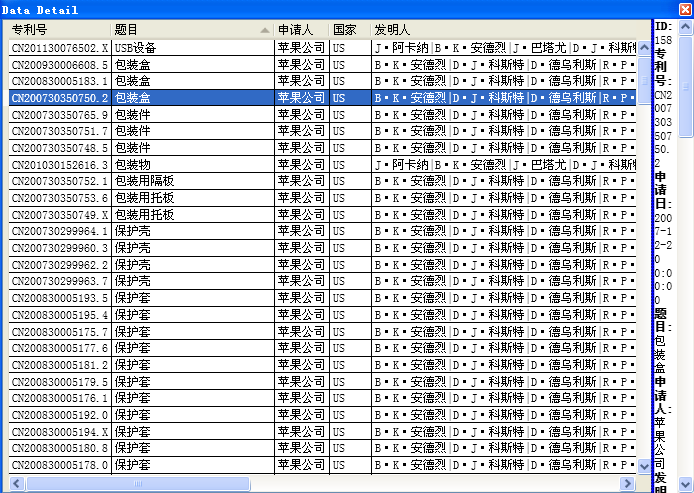Select highlighted row CN200730350750.2

click(x=322, y=97)
